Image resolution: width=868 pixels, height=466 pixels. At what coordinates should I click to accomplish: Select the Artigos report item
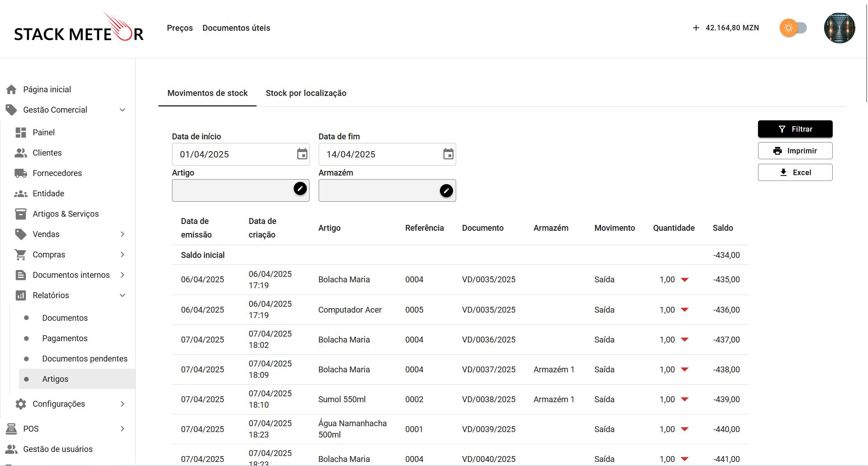click(77, 379)
